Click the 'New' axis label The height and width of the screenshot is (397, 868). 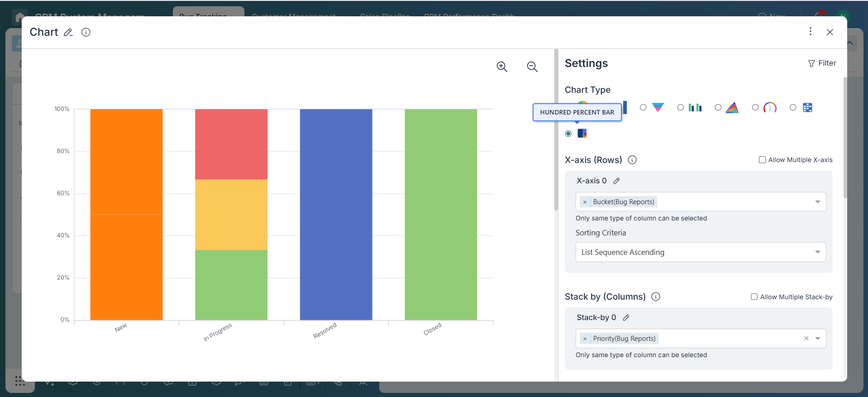[x=121, y=328]
